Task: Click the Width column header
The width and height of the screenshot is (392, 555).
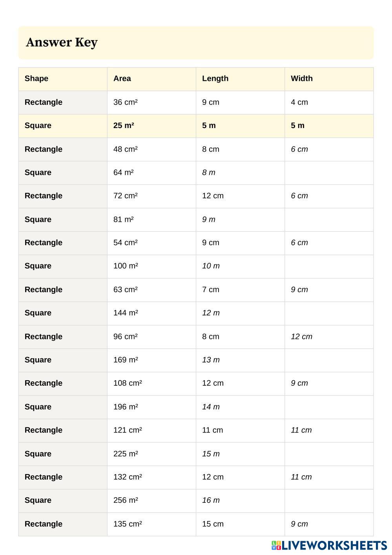Action: [x=301, y=79]
